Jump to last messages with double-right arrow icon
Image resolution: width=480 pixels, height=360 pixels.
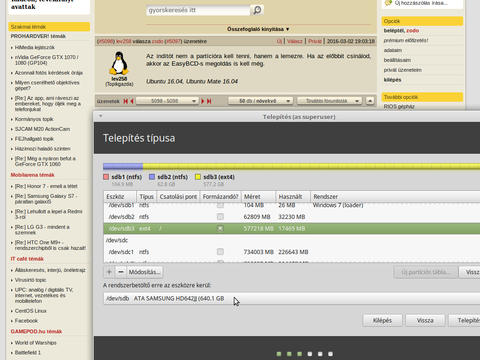209,101
